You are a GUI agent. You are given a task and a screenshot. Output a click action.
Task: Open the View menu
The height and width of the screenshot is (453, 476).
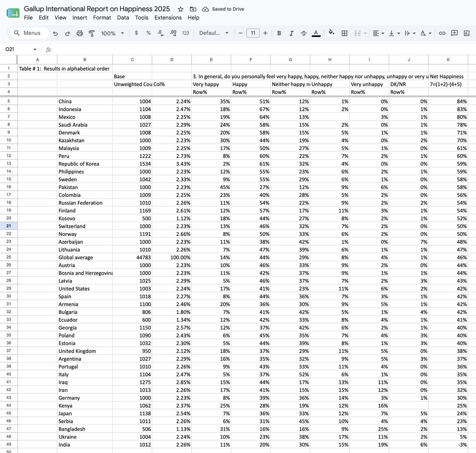tap(60, 17)
